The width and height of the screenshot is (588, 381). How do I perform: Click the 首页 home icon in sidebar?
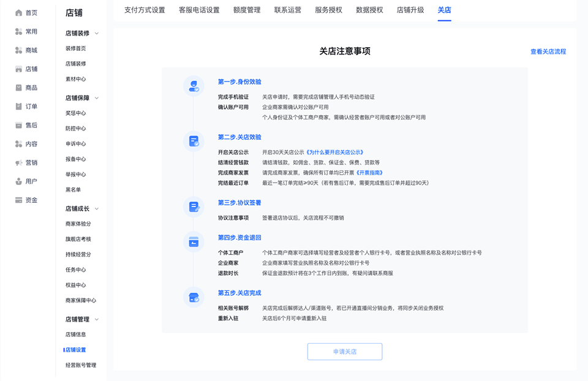(19, 13)
